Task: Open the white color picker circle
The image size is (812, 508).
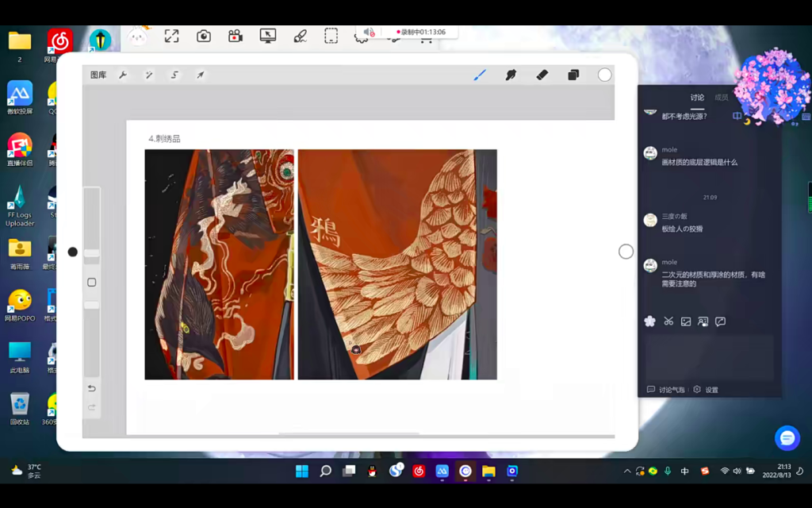Action: click(x=604, y=75)
